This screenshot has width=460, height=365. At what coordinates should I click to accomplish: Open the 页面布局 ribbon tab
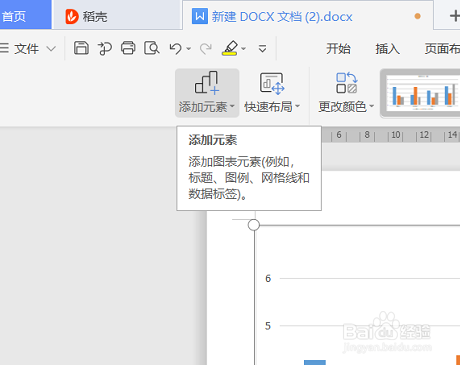(442, 49)
